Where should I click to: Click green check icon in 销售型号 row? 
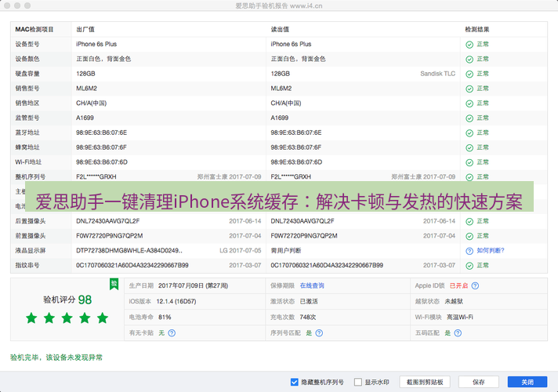pyautogui.click(x=469, y=89)
